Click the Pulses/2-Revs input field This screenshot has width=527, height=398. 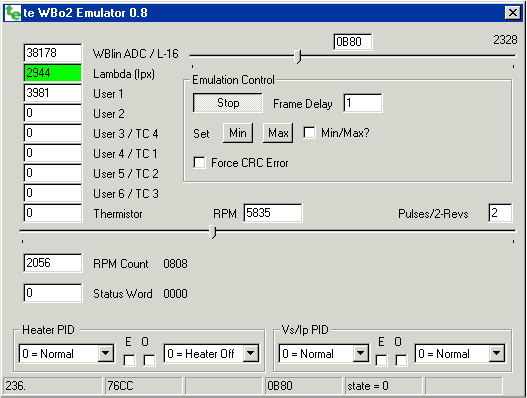point(500,213)
